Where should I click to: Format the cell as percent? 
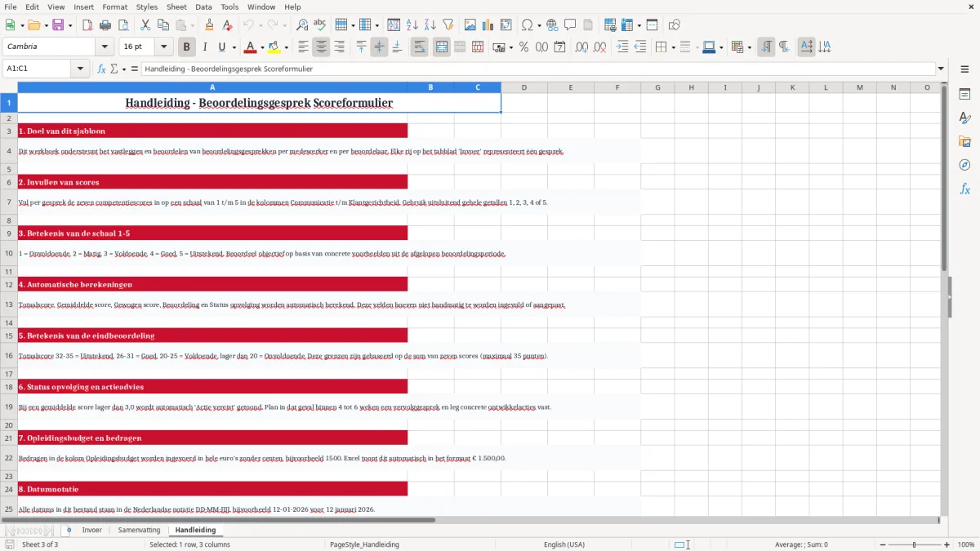(x=523, y=47)
